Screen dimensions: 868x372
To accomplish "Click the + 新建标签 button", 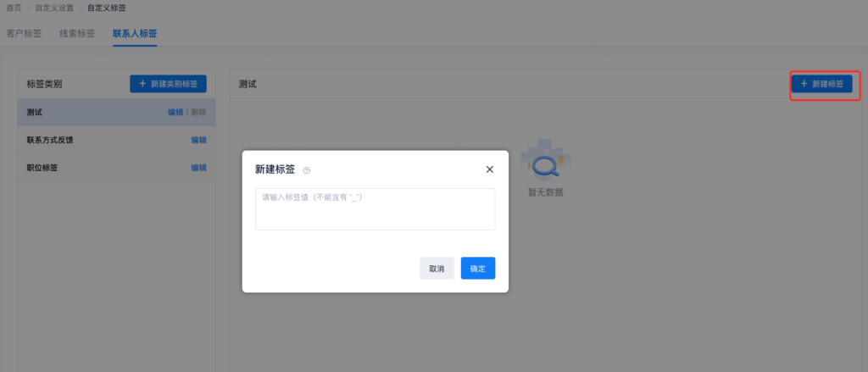I will [821, 84].
